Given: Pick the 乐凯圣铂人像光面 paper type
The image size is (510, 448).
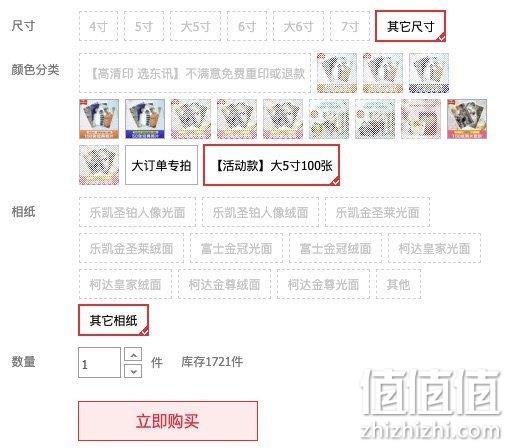Looking at the screenshot, I should 137,212.
